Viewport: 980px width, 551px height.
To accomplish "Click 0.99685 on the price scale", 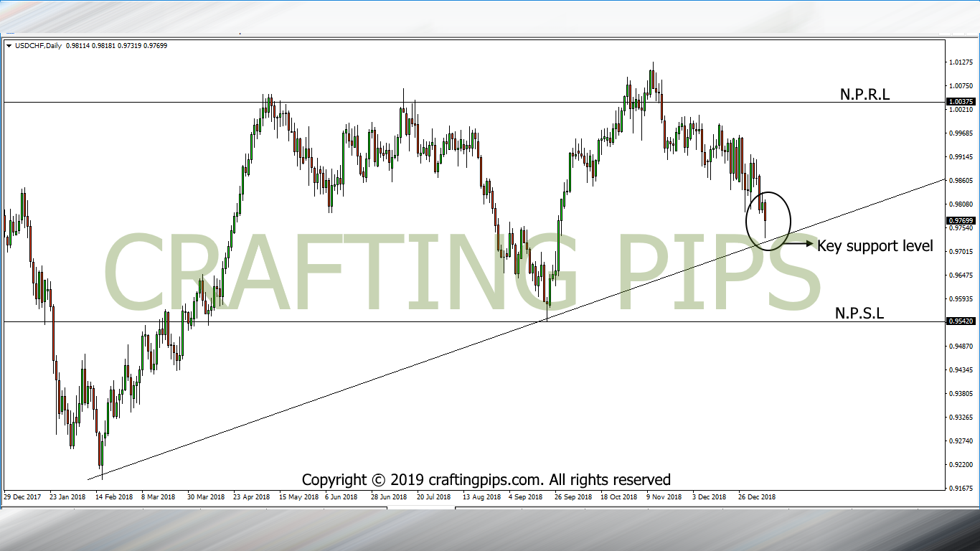I will click(961, 133).
